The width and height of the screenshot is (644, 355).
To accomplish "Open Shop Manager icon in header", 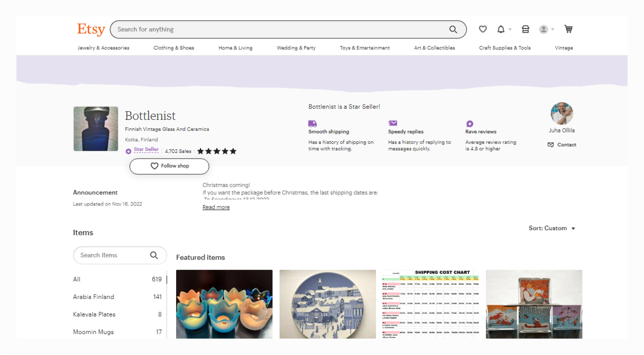I will click(x=526, y=29).
